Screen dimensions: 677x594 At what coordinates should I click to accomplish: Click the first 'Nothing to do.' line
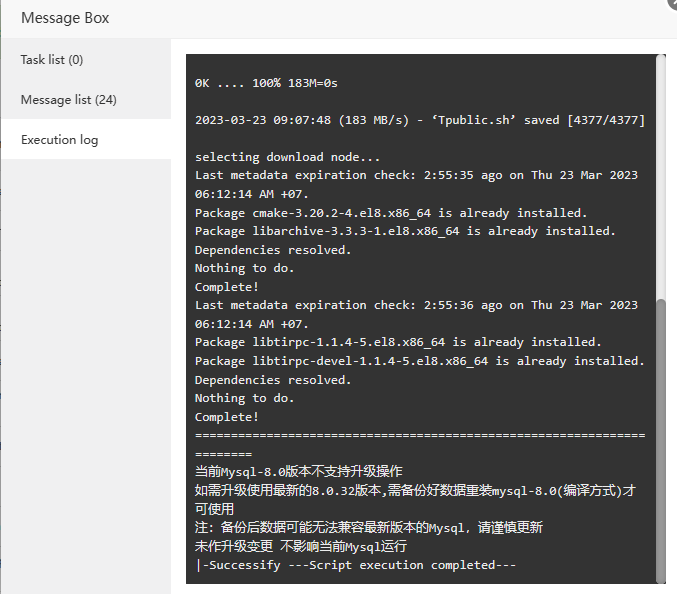pyautogui.click(x=245, y=268)
